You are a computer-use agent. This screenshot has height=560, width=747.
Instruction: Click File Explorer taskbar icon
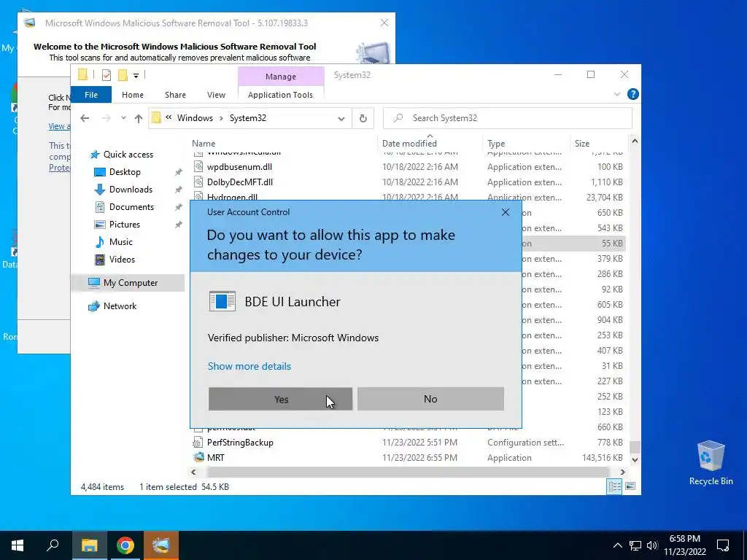click(x=89, y=545)
